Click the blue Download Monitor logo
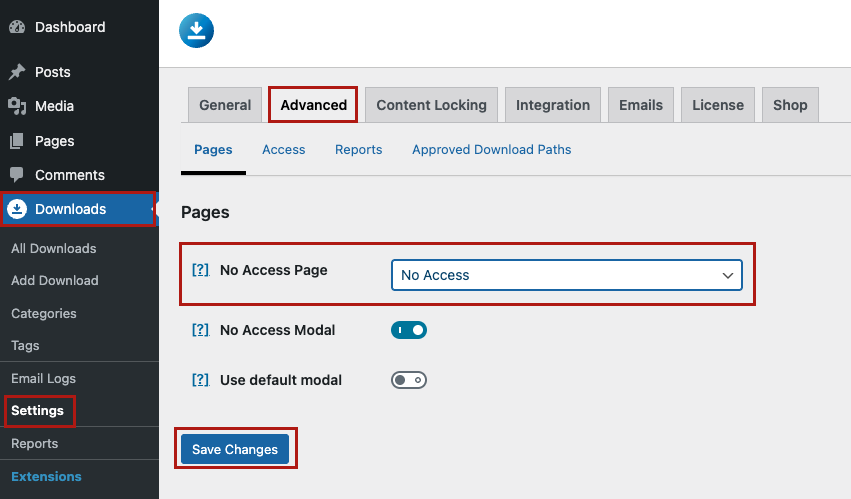The width and height of the screenshot is (851, 499). tap(196, 30)
